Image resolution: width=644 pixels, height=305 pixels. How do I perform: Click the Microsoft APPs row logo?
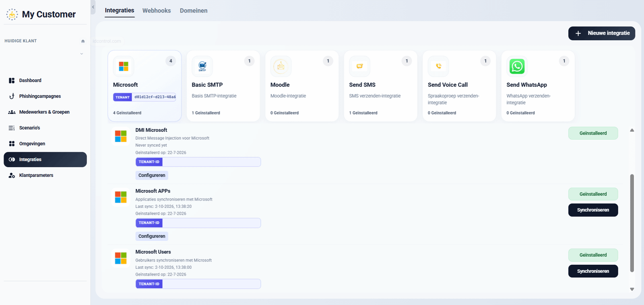pyautogui.click(x=121, y=197)
